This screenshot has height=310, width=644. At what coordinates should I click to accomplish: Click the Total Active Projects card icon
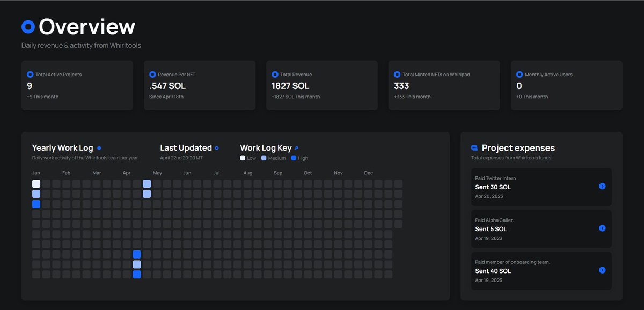click(x=30, y=75)
